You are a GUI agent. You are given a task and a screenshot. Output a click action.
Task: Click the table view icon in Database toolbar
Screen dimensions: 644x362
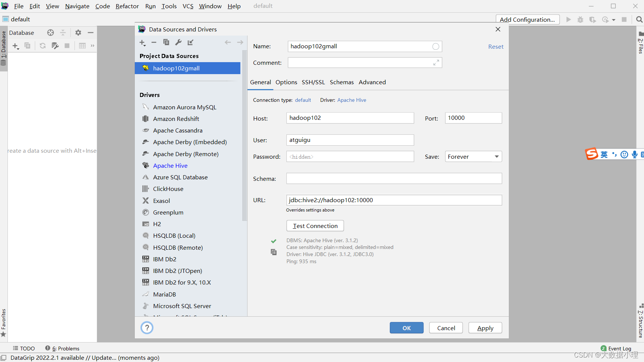pyautogui.click(x=82, y=46)
